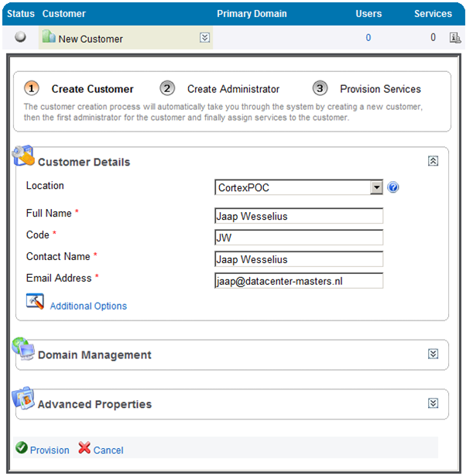Click the Additional Options tools icon

[x=35, y=302]
